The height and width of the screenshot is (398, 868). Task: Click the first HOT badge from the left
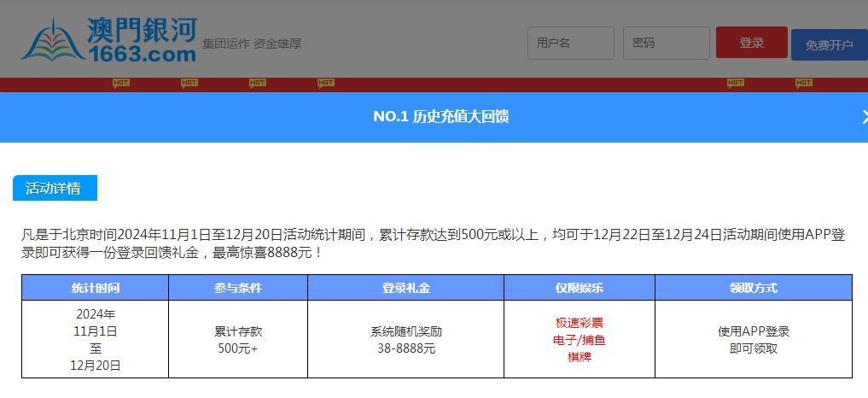pos(120,83)
